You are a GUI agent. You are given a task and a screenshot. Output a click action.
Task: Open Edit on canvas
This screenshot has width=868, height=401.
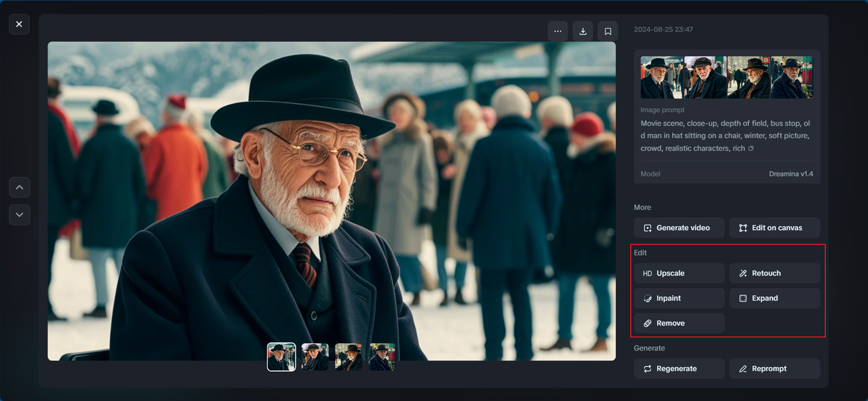[x=774, y=228]
